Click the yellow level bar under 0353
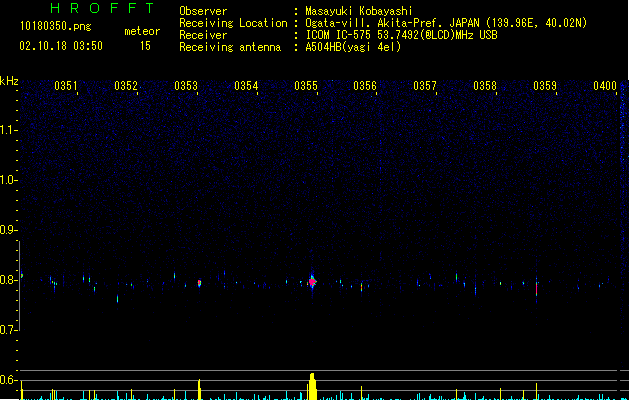629x400 pixels. (199, 389)
